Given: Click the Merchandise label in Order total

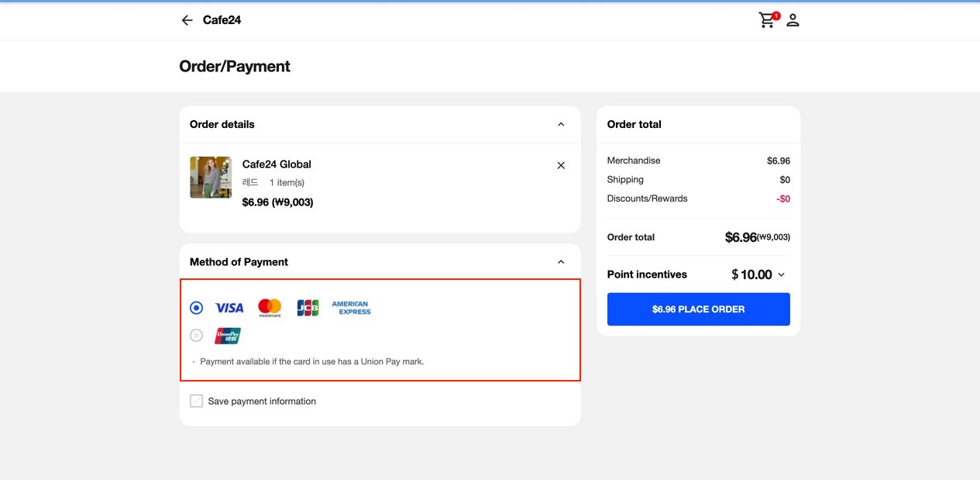Looking at the screenshot, I should point(634,161).
